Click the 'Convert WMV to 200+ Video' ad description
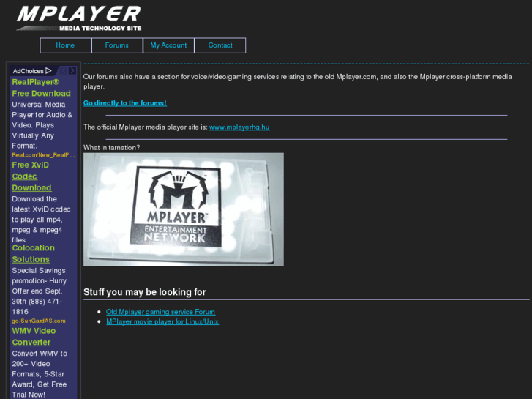 click(40, 374)
